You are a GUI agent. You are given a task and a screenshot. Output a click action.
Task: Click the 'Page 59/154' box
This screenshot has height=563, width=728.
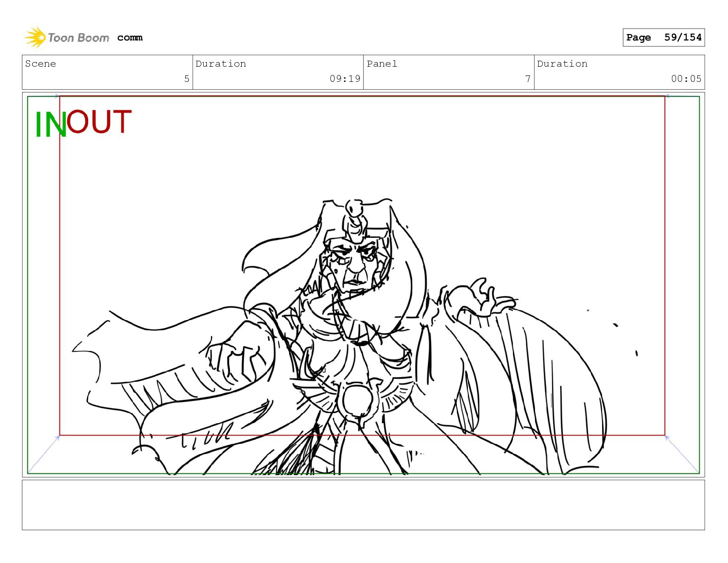663,37
